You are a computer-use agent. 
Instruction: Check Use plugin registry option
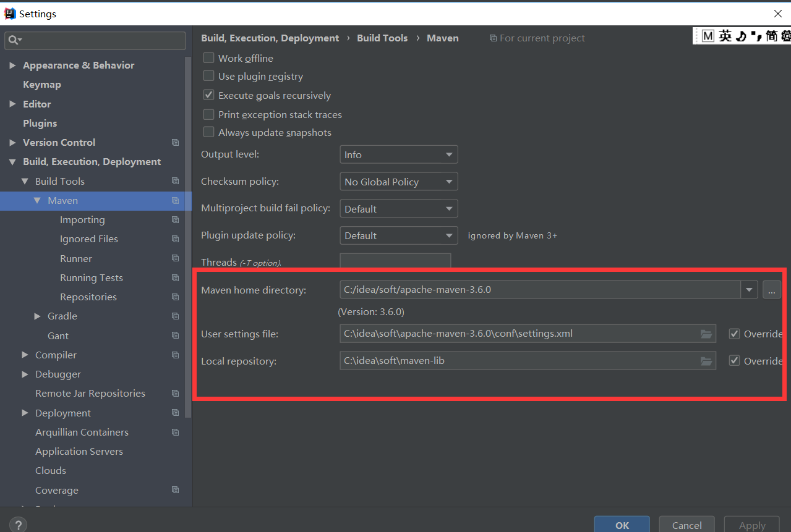click(209, 76)
